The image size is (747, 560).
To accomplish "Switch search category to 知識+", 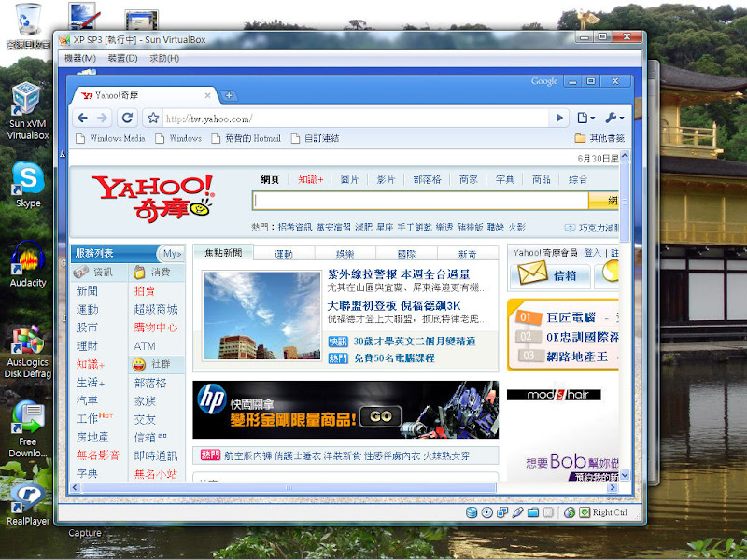I will click(x=311, y=179).
